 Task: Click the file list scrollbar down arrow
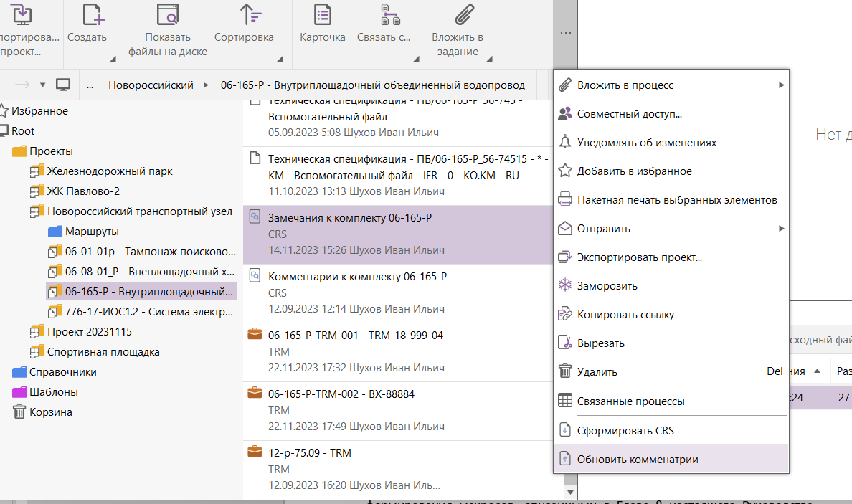[570, 492]
